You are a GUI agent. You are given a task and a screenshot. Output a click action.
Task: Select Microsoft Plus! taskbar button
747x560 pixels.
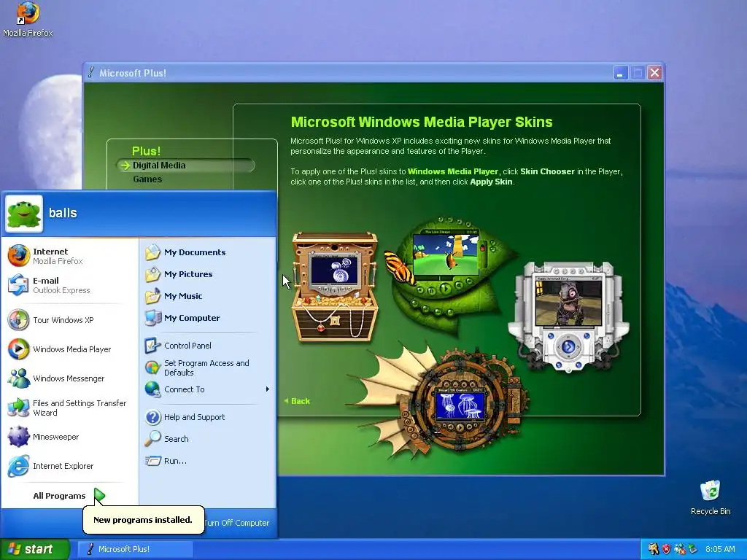tap(135, 549)
